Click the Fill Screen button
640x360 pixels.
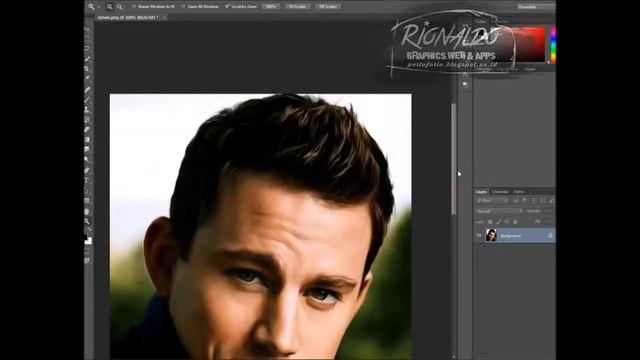[x=328, y=7]
